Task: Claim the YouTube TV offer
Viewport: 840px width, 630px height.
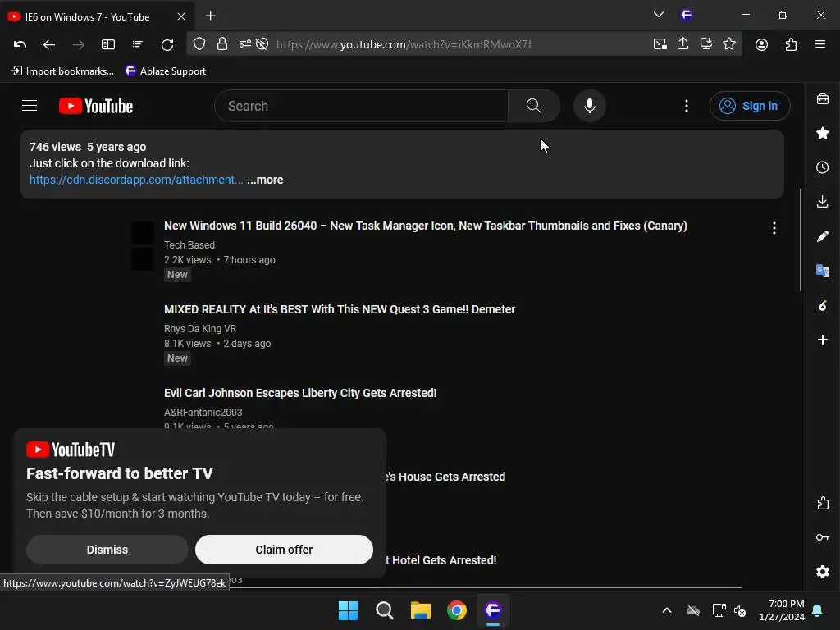Action: pos(284,550)
